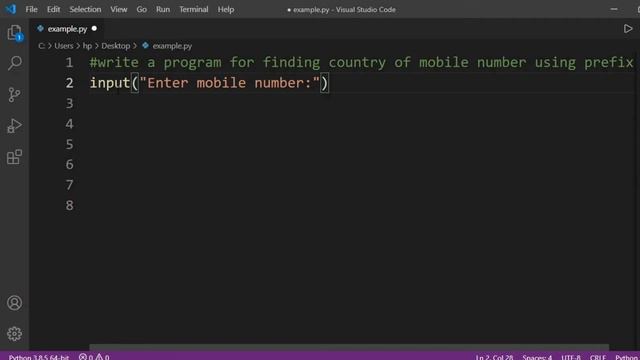Click line number 2 in the gutter
The width and height of the screenshot is (640, 360).
pos(69,83)
